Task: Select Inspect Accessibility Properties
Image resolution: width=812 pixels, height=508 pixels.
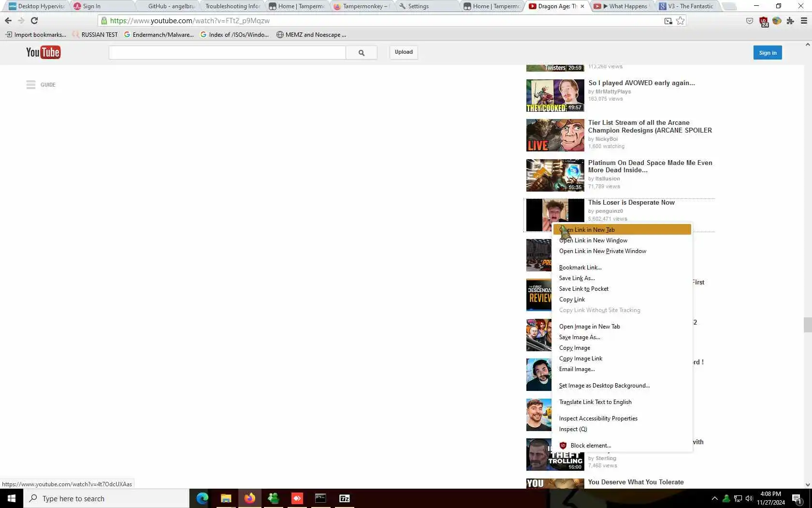Action: pos(622,418)
